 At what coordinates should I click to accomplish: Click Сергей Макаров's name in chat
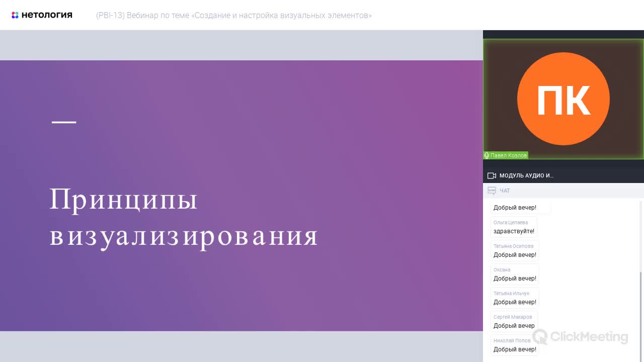pos(513,317)
